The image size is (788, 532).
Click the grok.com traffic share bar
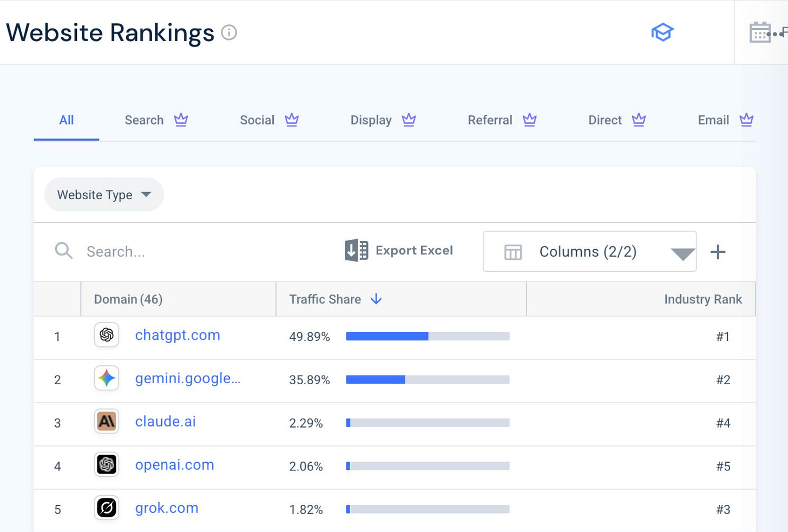428,509
